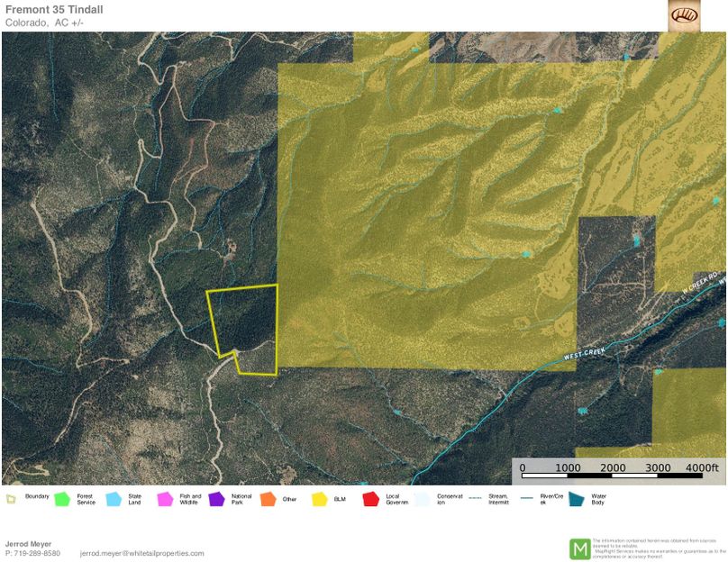Viewport: 728px width, 562px height.
Task: Click the Conservation legend icon
Action: (x=422, y=498)
